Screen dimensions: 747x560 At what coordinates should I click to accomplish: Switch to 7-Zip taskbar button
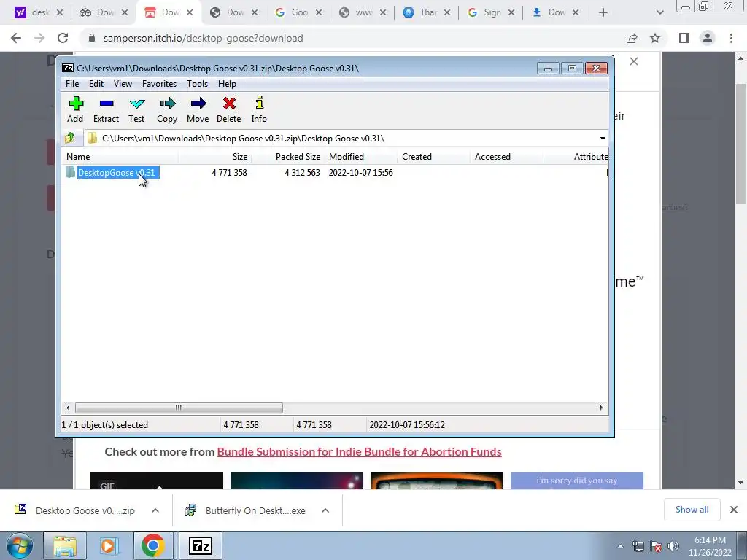pos(200,546)
